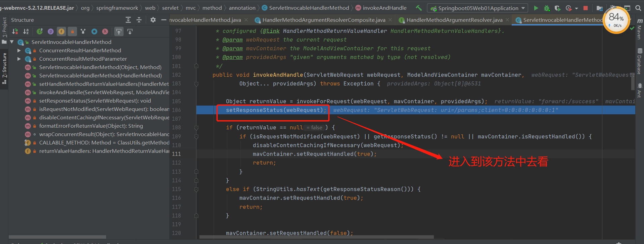
Task: Toggle show fields filter (orange f)
Action: tap(61, 32)
